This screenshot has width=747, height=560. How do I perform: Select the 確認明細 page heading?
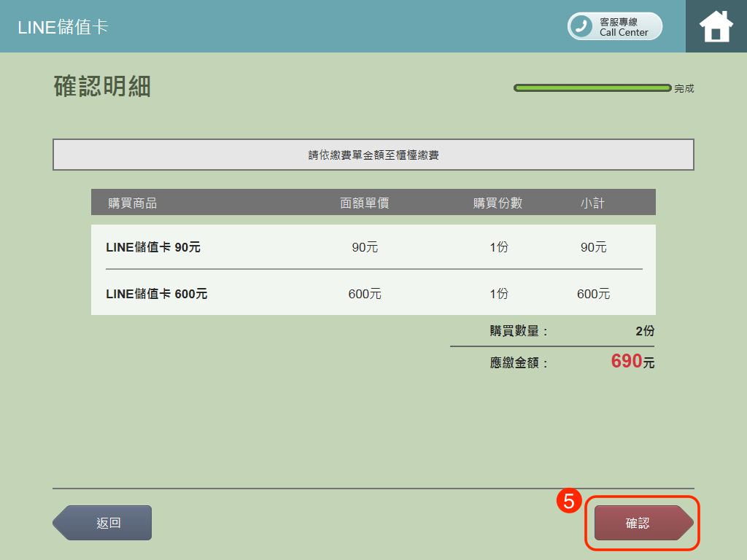tap(102, 87)
